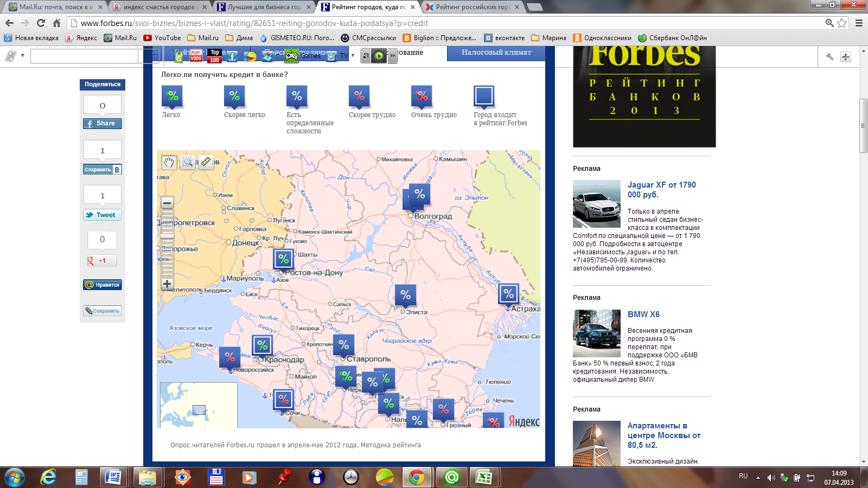
Task: Select "Налоговый климат" page tab
Action: coord(496,53)
